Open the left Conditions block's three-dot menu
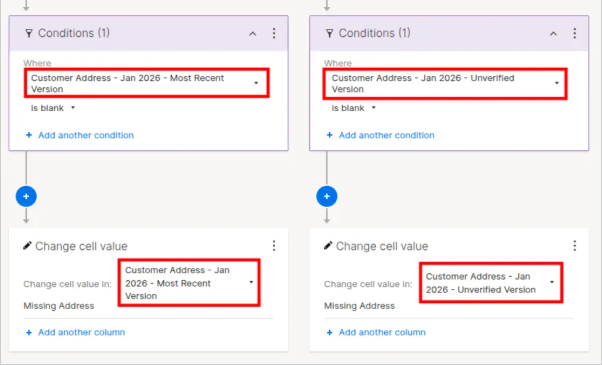The width and height of the screenshot is (602, 365). click(274, 33)
